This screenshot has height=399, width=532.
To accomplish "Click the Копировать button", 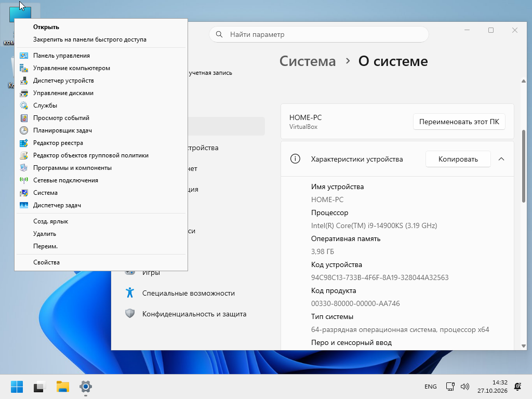I will (458, 159).
